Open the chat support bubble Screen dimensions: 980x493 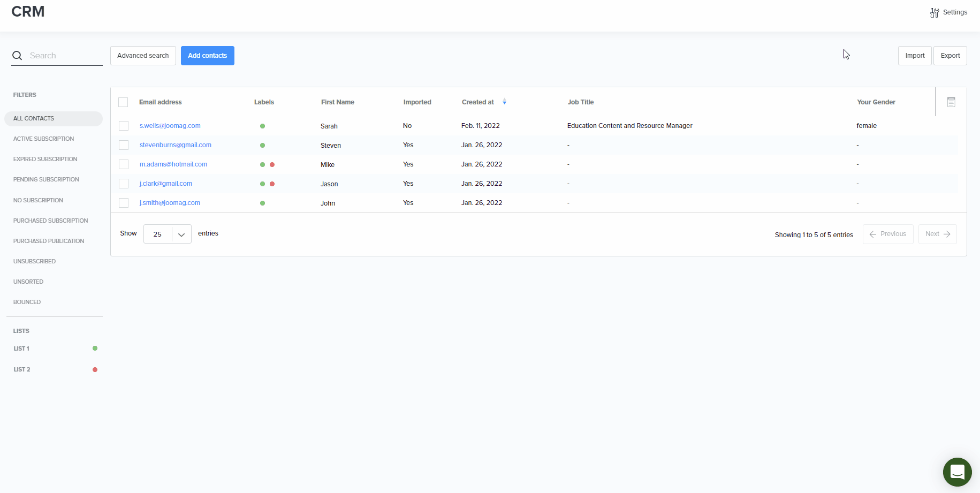point(957,472)
